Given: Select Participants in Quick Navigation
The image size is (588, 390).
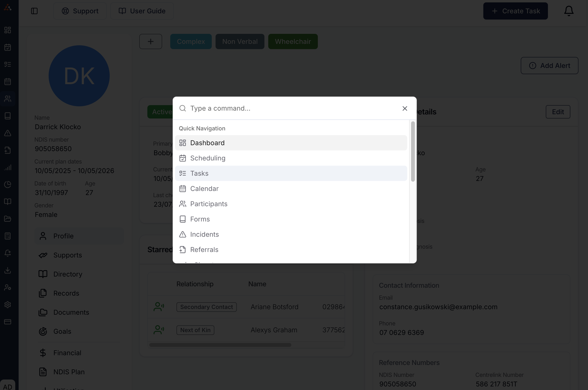Looking at the screenshot, I should click(291, 204).
